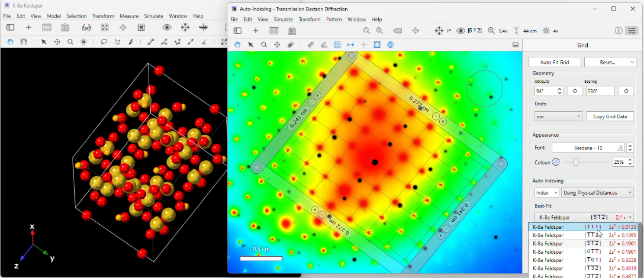Viewport: 644px width, 278px height.
Task: Open the library (building) icon in K-Ba Feldspar window
Action: point(66,27)
